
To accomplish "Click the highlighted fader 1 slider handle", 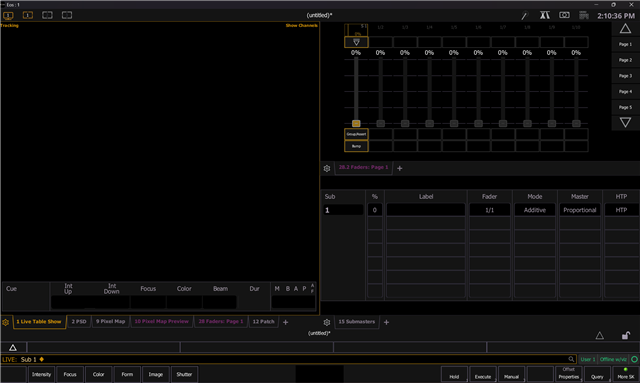I will coord(356,123).
